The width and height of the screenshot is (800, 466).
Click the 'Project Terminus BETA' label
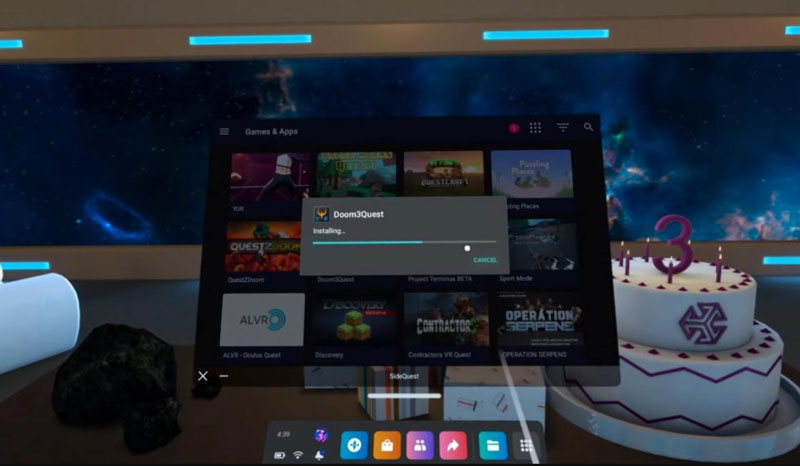click(x=440, y=279)
